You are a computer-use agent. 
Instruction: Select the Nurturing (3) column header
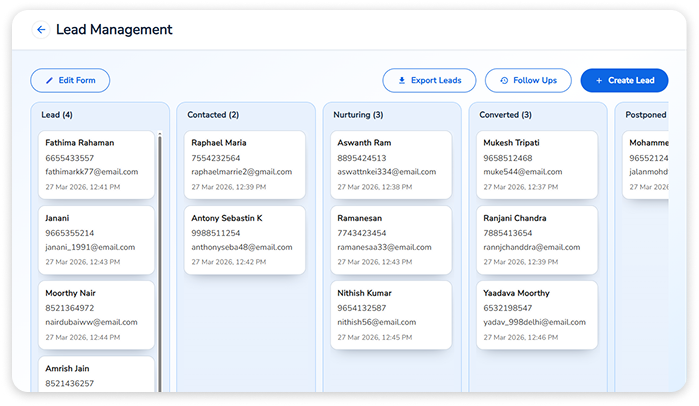coord(358,115)
